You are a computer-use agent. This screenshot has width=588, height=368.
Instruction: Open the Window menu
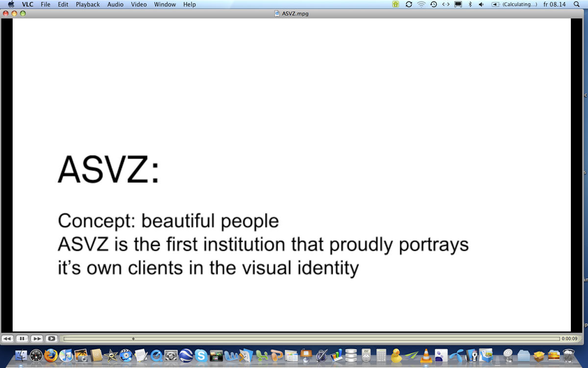[x=165, y=4]
